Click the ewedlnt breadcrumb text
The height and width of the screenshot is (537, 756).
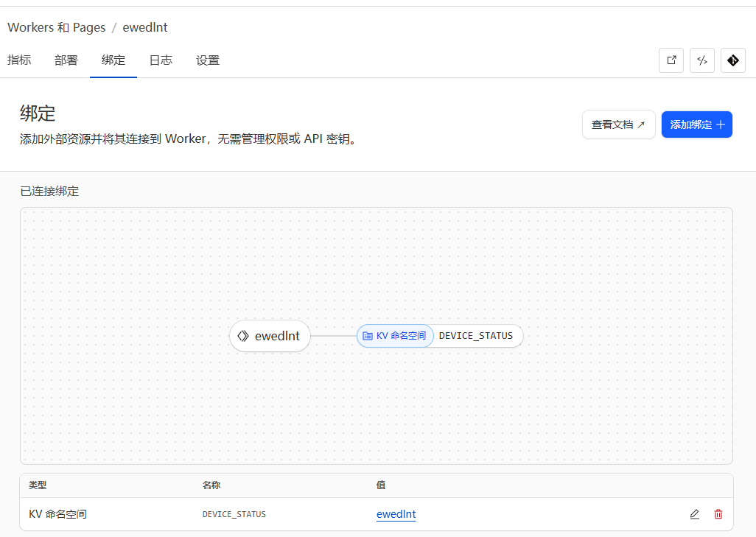tap(145, 27)
